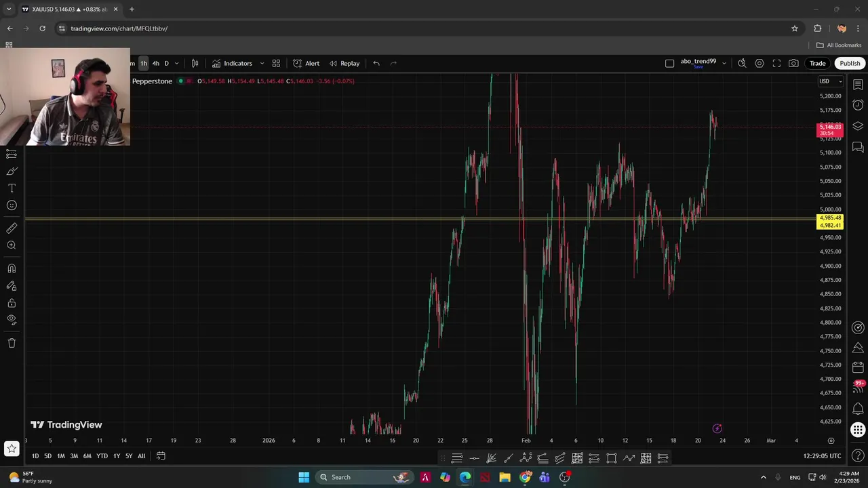
Task: Select the ruler measure tool
Action: 12,228
